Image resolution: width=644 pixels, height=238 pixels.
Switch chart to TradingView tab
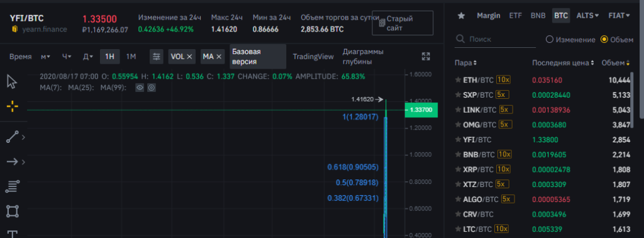click(x=313, y=57)
